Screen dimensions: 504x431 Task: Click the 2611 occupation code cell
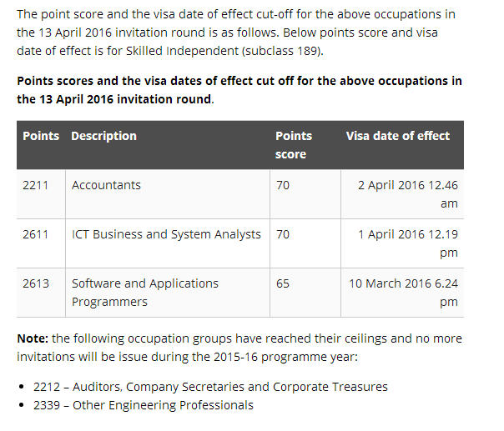[36, 234]
